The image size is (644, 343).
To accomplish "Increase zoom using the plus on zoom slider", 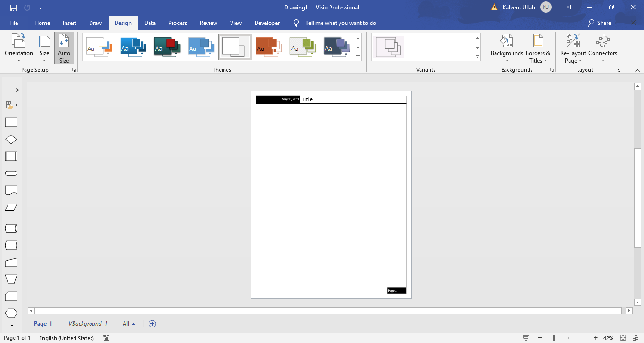I will (x=595, y=338).
